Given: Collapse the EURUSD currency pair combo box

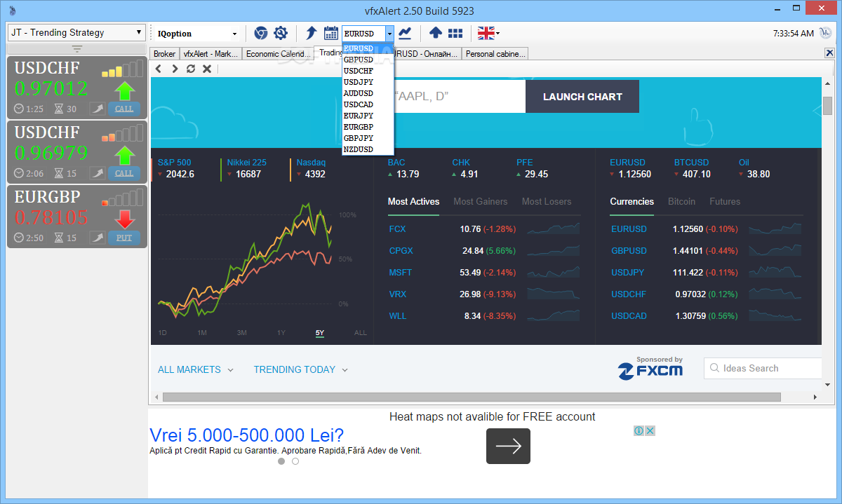Looking at the screenshot, I should (389, 33).
